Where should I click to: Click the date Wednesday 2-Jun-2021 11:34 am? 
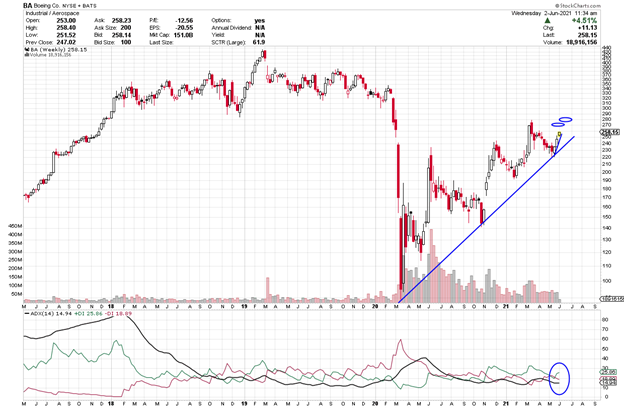point(554,13)
